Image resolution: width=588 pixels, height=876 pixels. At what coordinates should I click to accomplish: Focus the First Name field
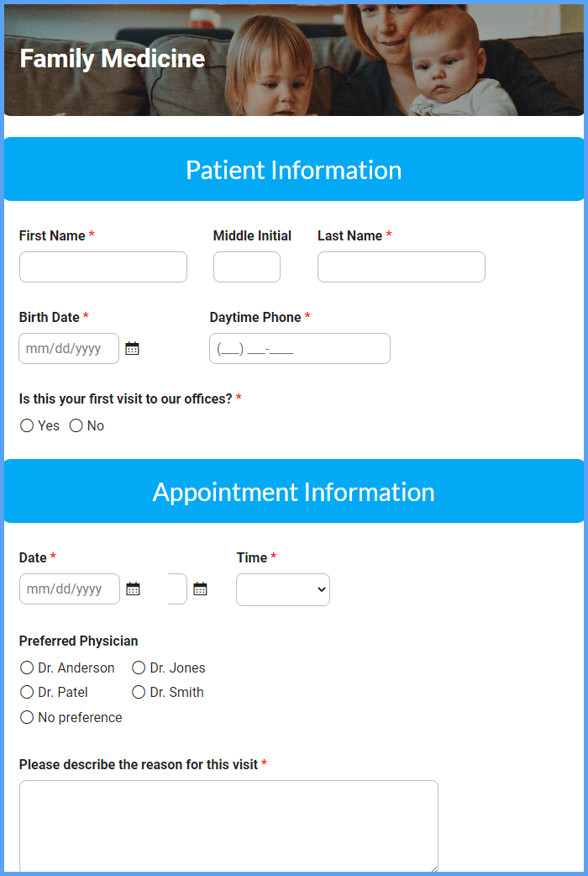[103, 267]
